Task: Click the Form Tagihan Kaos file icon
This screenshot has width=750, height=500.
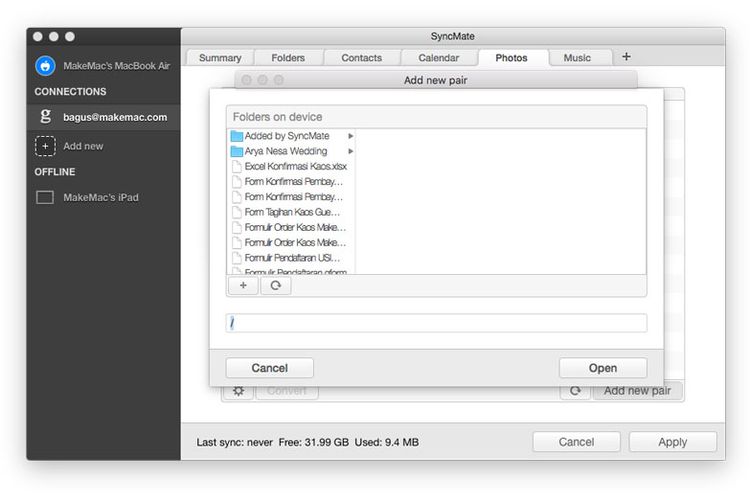Action: (x=236, y=212)
